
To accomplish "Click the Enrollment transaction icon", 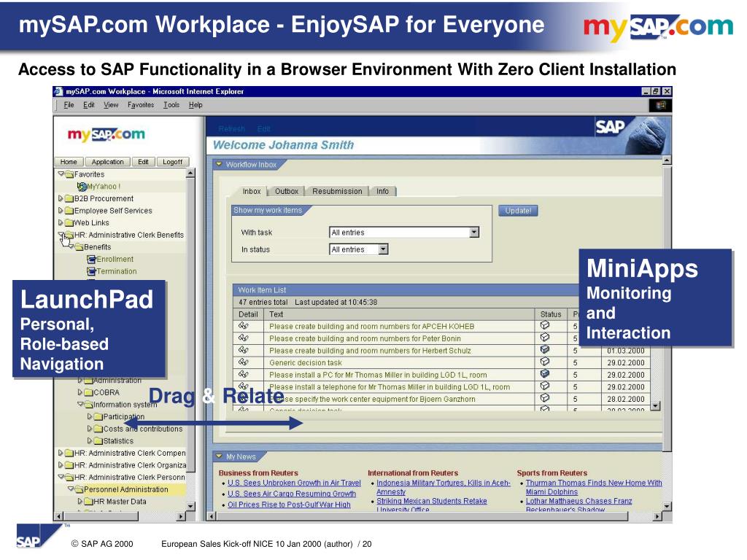I will point(91,259).
